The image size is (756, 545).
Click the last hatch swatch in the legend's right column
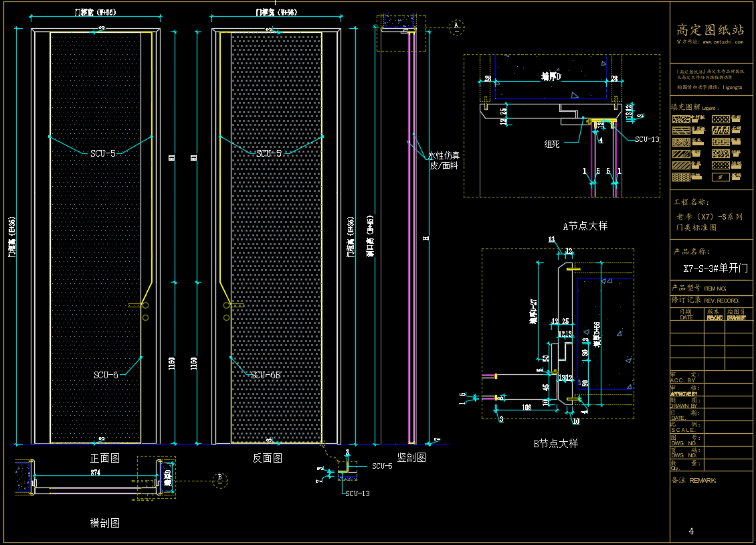point(720,177)
